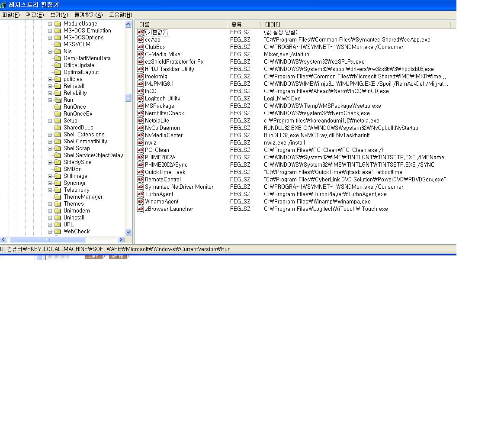Expand the policies key node

[50, 79]
